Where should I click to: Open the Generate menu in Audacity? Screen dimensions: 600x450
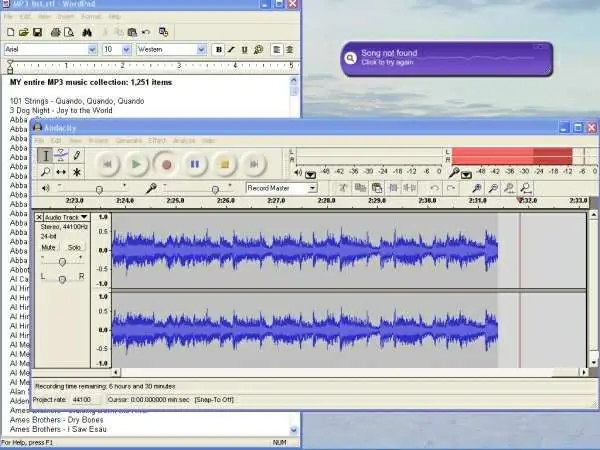[x=128, y=140]
